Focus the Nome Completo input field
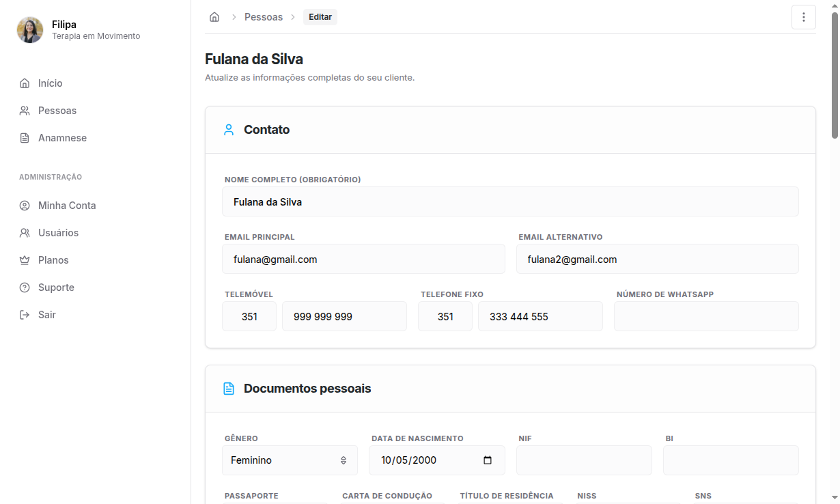Image resolution: width=840 pixels, height=504 pixels. [x=510, y=202]
